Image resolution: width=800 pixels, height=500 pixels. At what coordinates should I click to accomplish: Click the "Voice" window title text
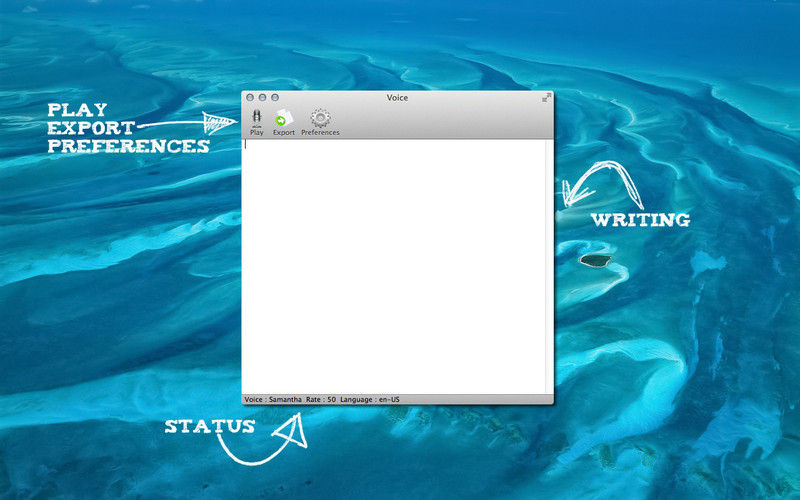pyautogui.click(x=397, y=97)
